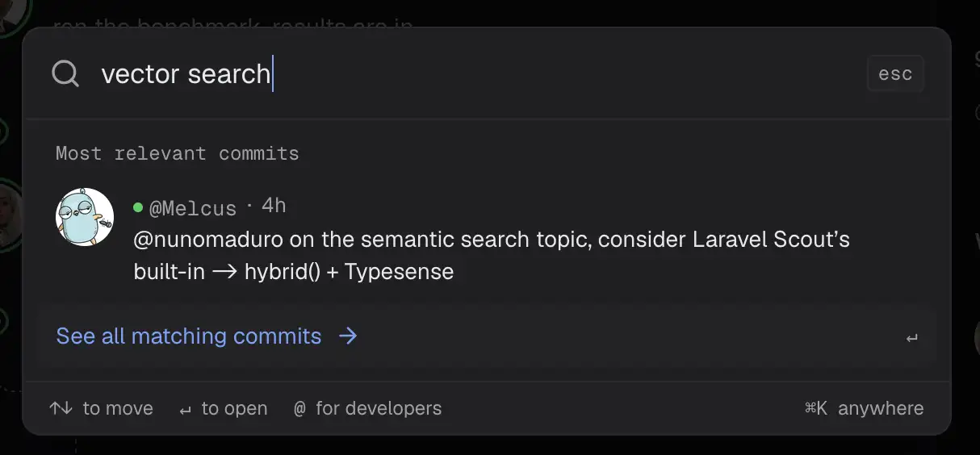980x455 pixels.
Task: Open the @Melcus username handle
Action: (193, 208)
